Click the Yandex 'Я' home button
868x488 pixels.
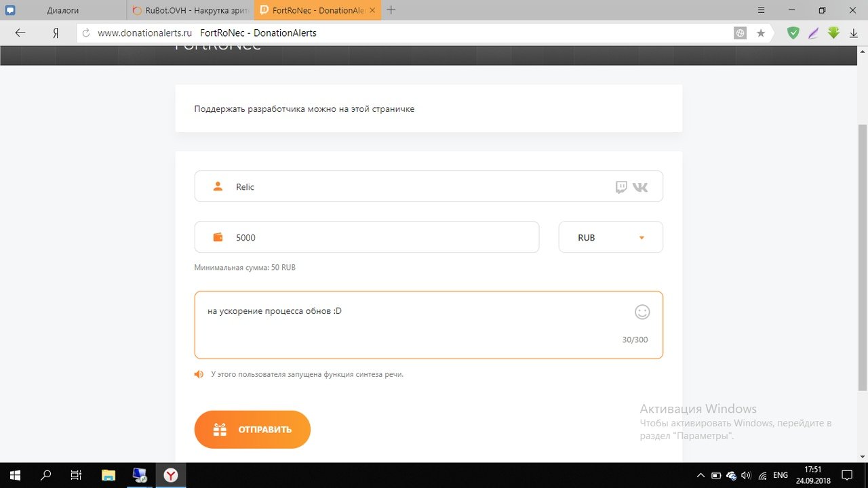[x=56, y=33]
